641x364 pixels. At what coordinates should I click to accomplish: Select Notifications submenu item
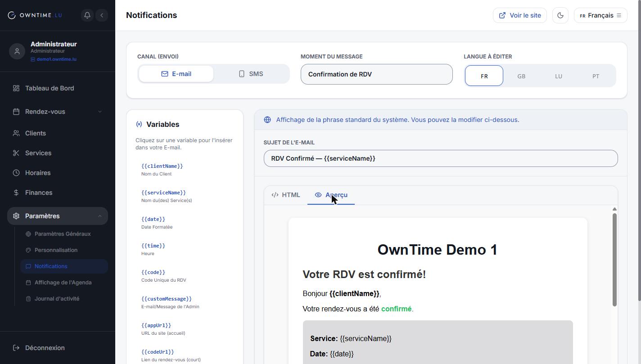pyautogui.click(x=64, y=266)
